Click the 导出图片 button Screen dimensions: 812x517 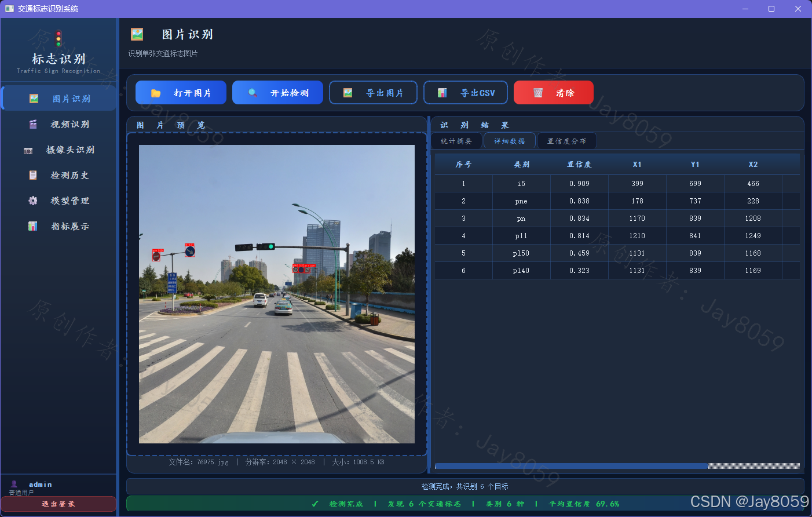[x=373, y=93]
